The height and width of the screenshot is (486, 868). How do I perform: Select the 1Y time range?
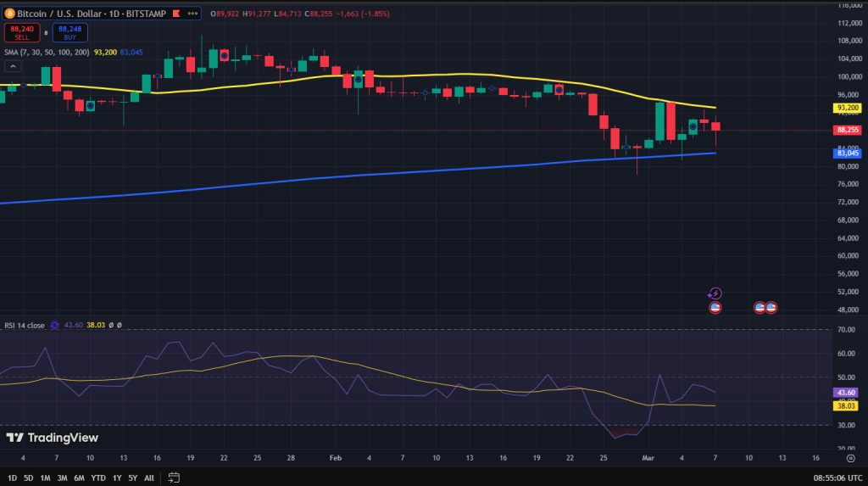point(117,478)
